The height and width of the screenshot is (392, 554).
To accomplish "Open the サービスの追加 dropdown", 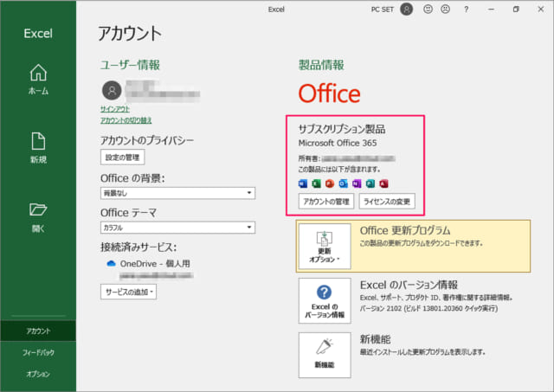I will tap(129, 292).
